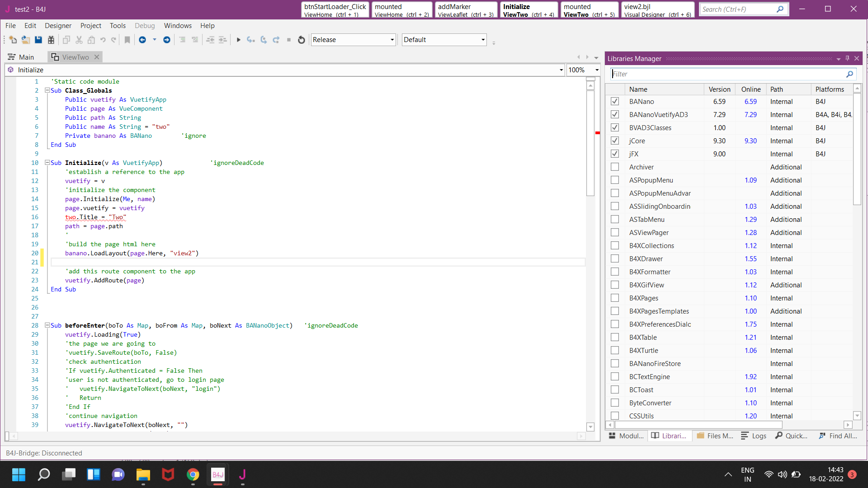Click the Restart circular arrow icon
The image size is (868, 488).
tap(302, 40)
